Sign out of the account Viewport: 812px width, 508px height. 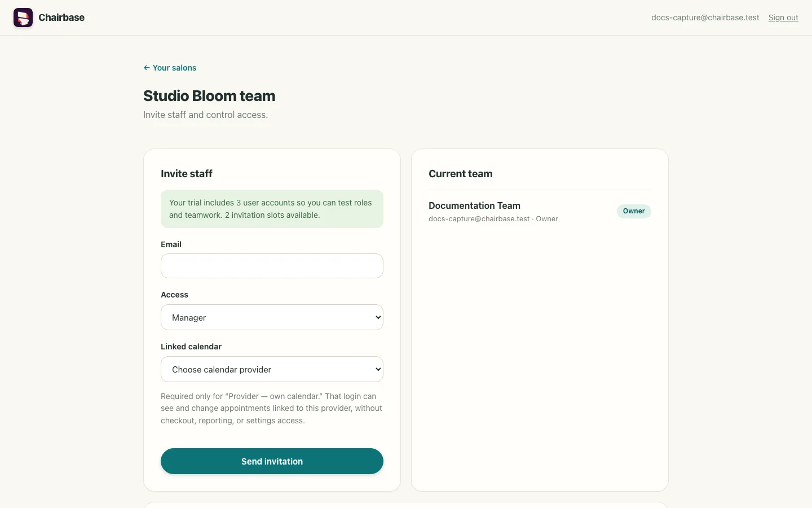783,17
